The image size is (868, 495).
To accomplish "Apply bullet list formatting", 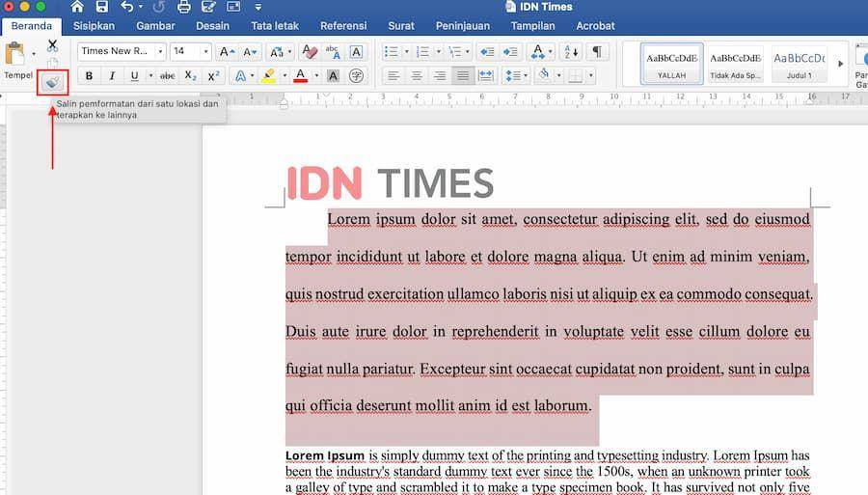I will pyautogui.click(x=391, y=52).
